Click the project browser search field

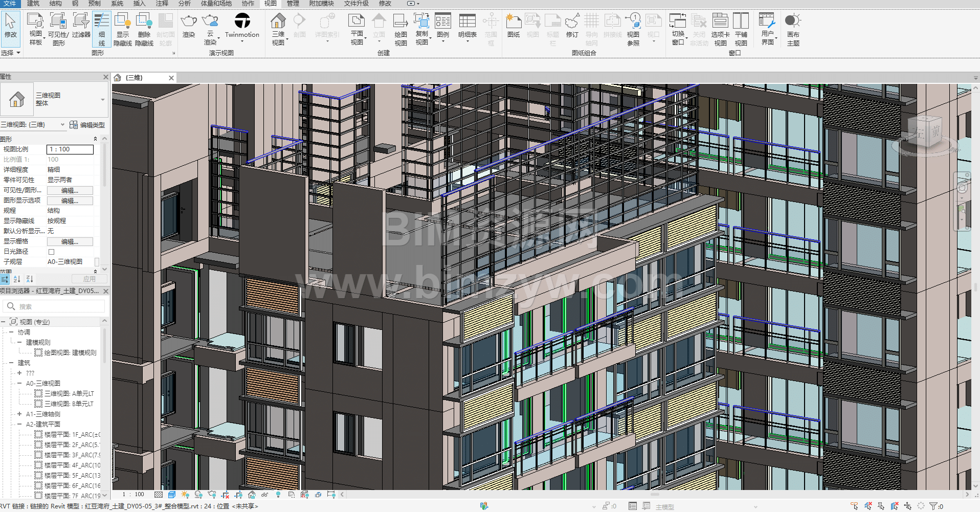(56, 306)
